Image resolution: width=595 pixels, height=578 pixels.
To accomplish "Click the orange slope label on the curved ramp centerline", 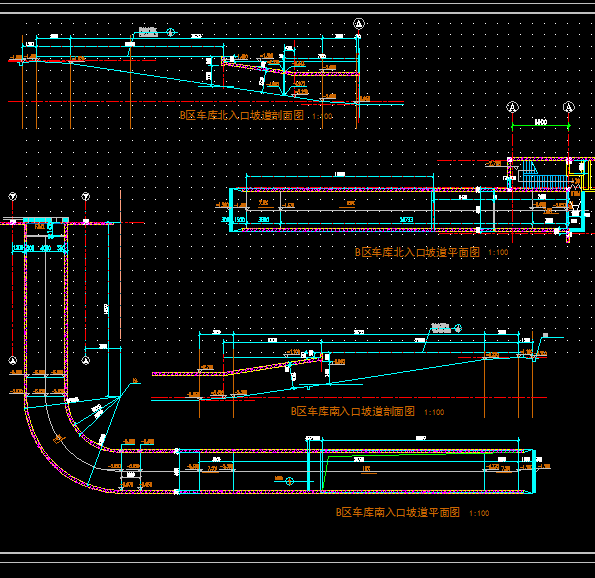I will point(58,439).
